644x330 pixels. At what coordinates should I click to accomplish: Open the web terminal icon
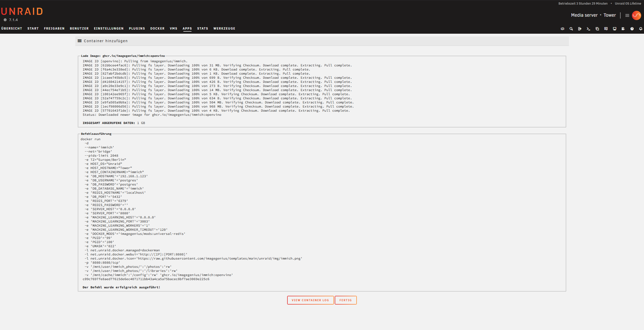click(x=588, y=29)
